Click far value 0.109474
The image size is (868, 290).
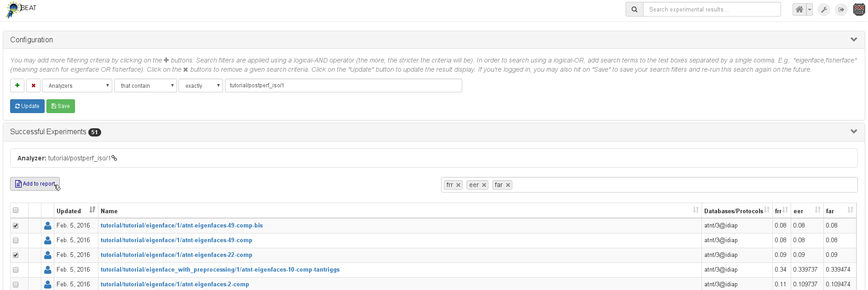[x=838, y=284]
